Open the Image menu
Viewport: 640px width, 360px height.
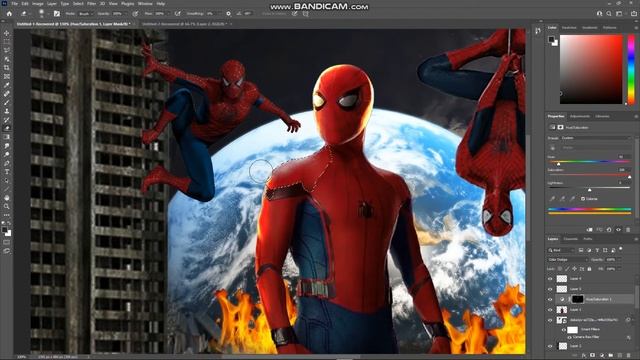tap(38, 4)
